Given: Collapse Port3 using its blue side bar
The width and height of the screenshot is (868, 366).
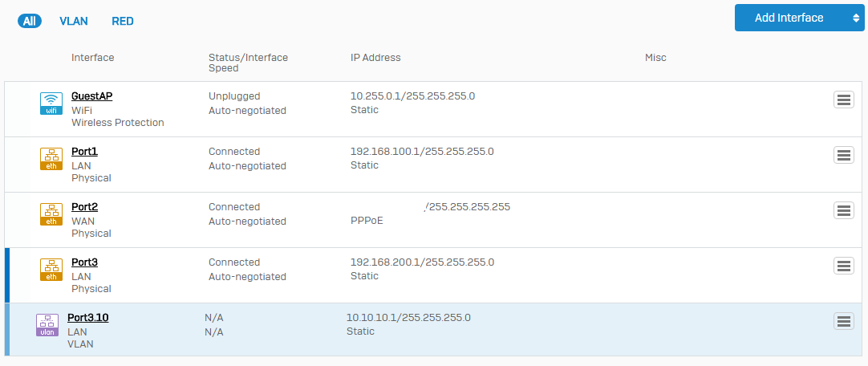Looking at the screenshot, I should point(7,275).
